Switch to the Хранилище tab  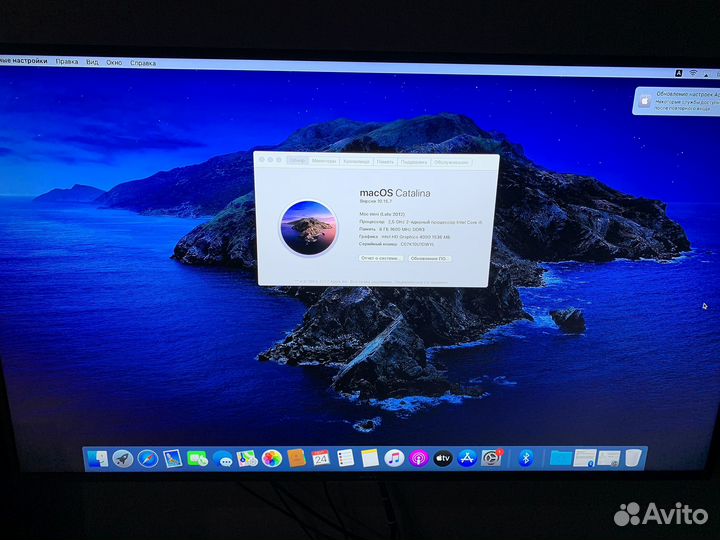(356, 162)
